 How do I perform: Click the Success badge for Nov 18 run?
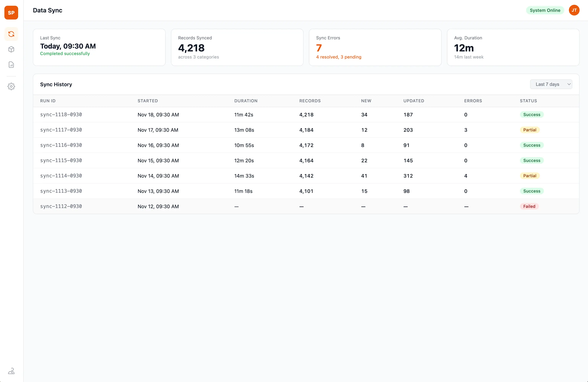point(531,115)
